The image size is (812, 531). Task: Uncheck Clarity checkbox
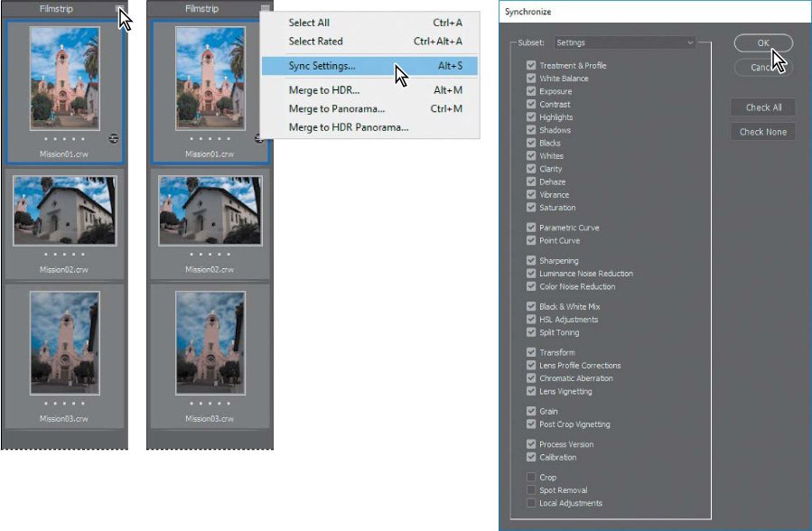point(531,169)
